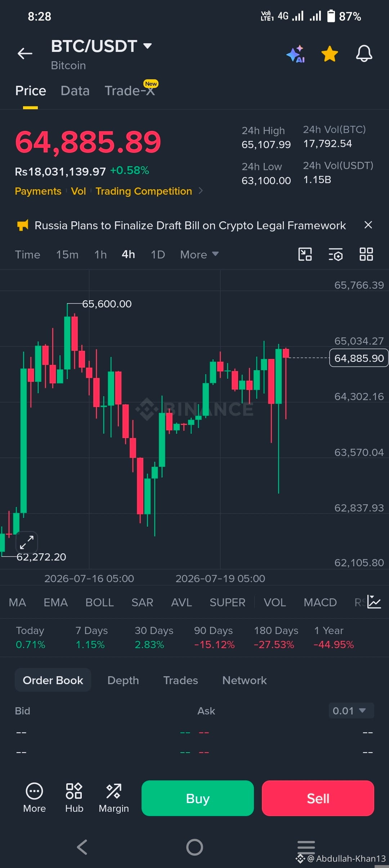Toggle the MA indicator

[17, 602]
